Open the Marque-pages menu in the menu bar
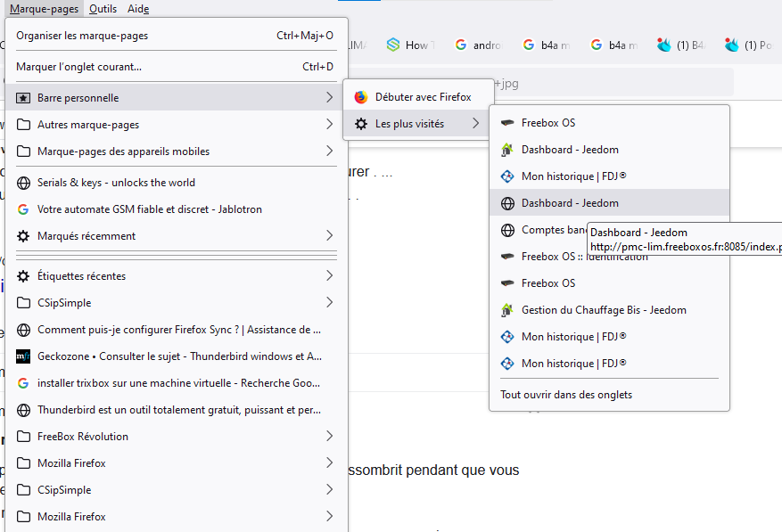The image size is (782, 532). tap(44, 9)
